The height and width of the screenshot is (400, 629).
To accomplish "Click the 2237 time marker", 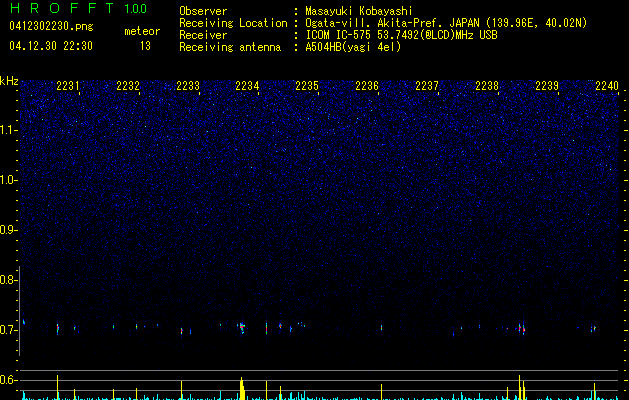I will tap(427, 86).
